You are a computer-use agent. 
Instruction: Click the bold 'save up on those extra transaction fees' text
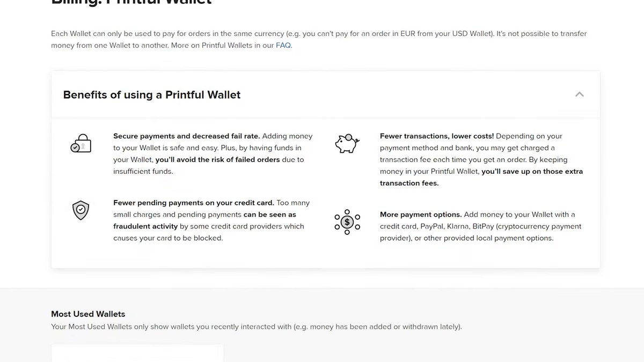tap(481, 178)
